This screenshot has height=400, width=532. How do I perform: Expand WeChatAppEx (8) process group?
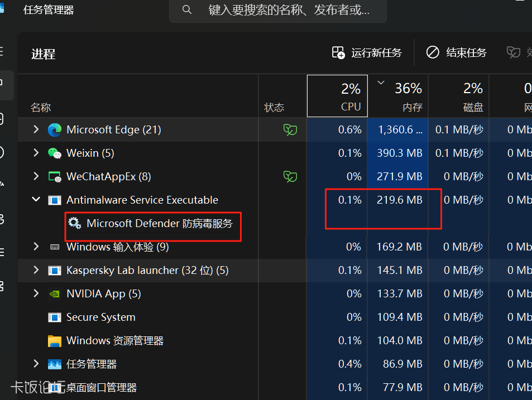[36, 176]
